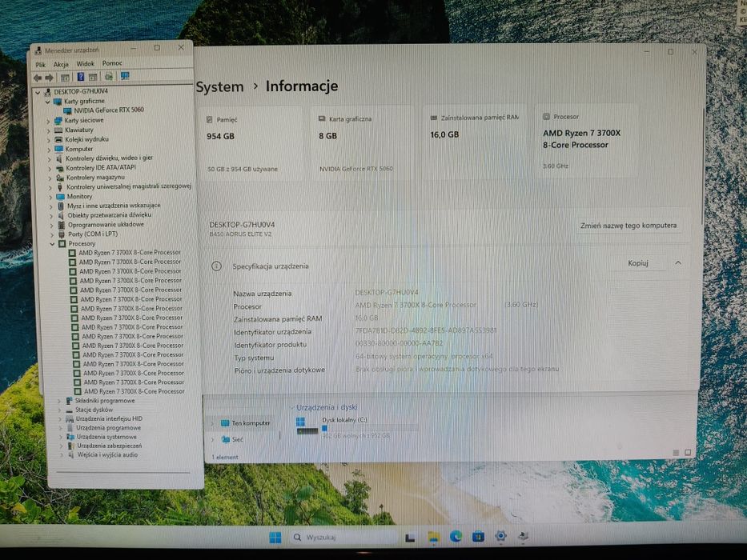Screen dimensions: 747x560
Task: Click the Monitory monitor icon in the tree
Action: pos(61,197)
